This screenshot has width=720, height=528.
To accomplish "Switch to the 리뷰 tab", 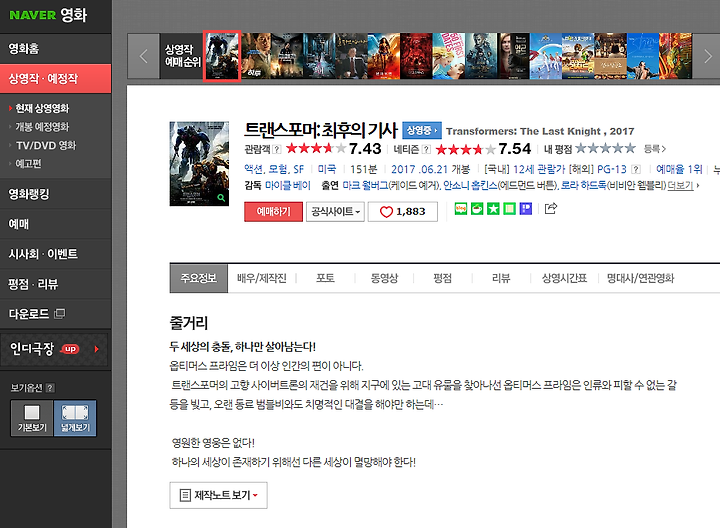I will 501,278.
